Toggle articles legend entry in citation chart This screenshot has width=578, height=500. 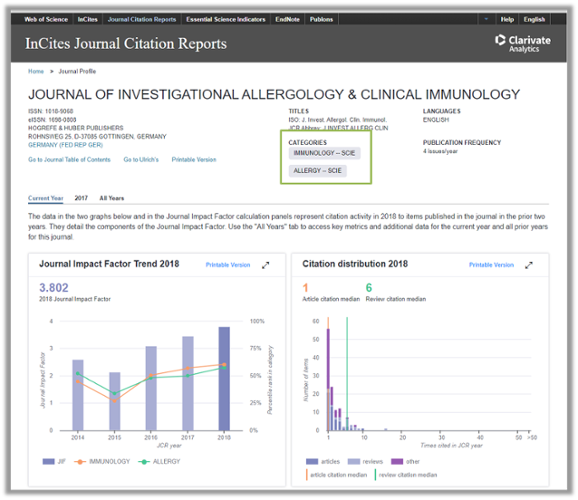pyautogui.click(x=323, y=462)
